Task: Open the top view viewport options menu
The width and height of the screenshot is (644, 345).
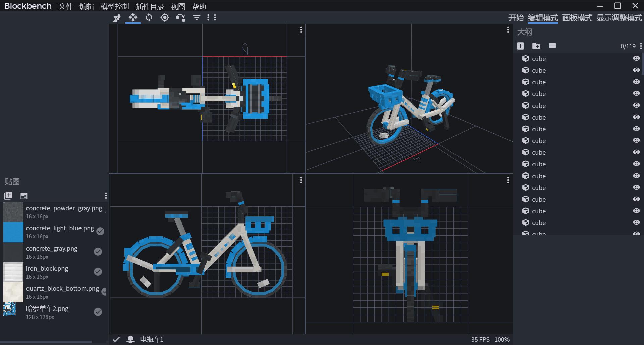Action: 301,30
